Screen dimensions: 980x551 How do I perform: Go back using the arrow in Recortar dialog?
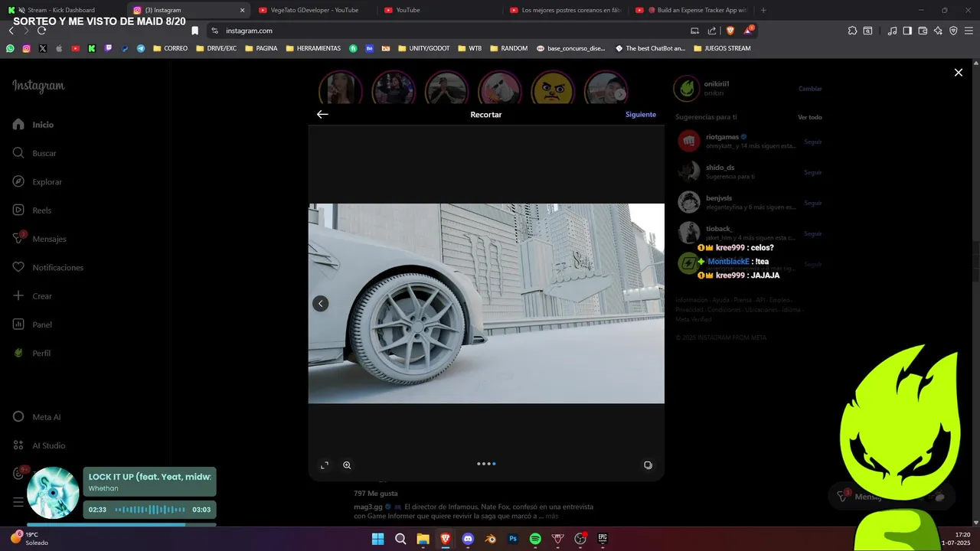click(x=322, y=114)
